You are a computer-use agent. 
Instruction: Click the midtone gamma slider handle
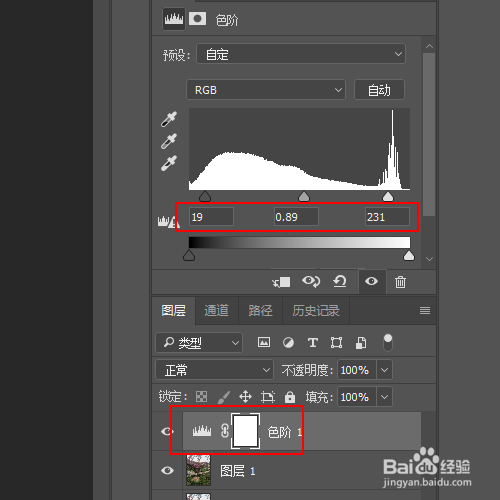[304, 196]
